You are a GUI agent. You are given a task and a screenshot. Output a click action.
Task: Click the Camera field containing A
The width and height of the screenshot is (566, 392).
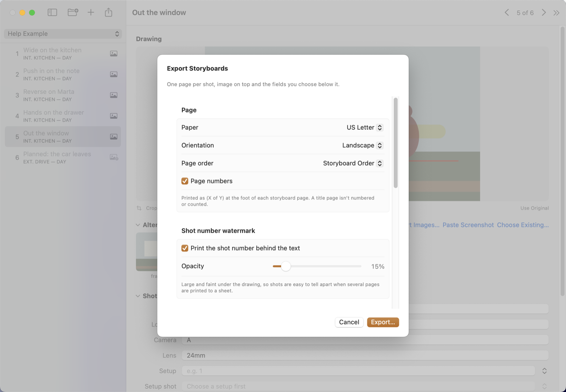pos(365,340)
